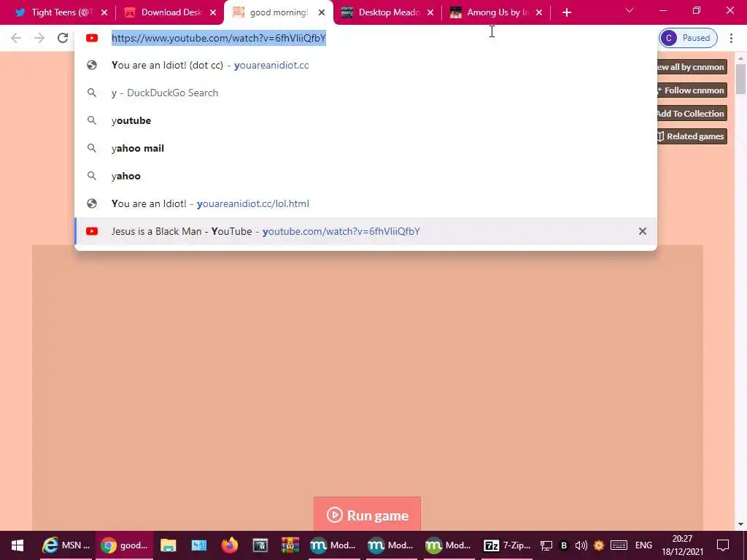Open the tab search chevron

pyautogui.click(x=630, y=10)
